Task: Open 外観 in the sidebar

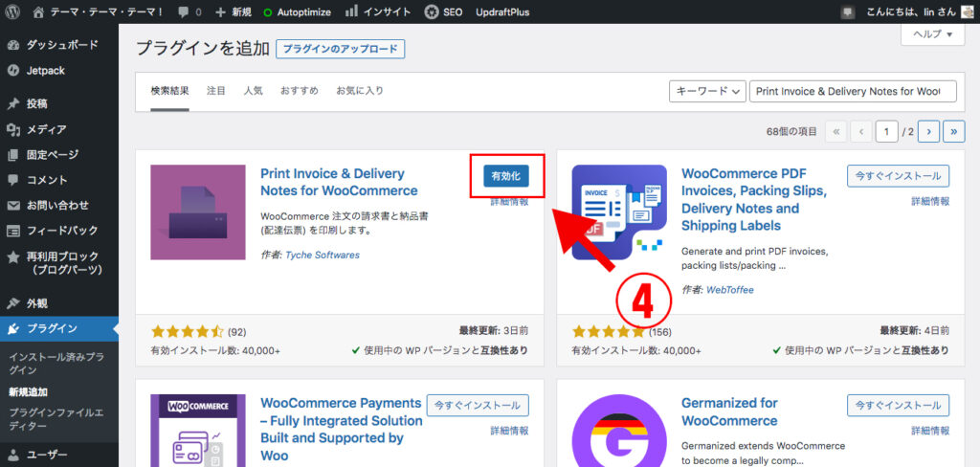Action: tap(59, 303)
